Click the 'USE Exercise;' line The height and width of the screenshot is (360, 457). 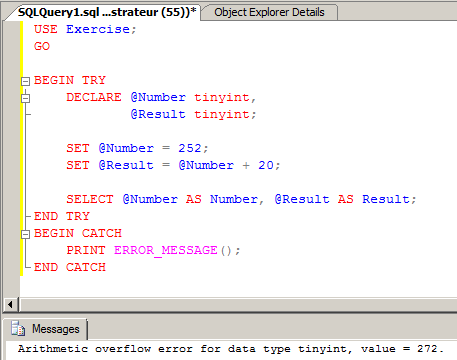85,29
